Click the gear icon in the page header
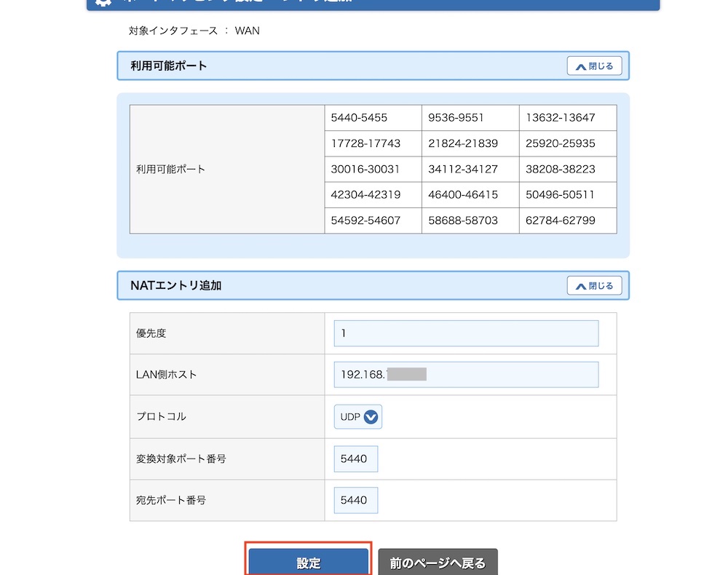Image resolution: width=728 pixels, height=575 pixels. click(103, 2)
